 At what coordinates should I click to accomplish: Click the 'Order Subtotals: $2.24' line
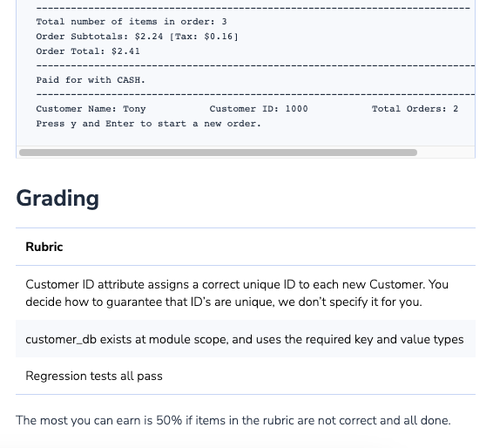tap(137, 37)
